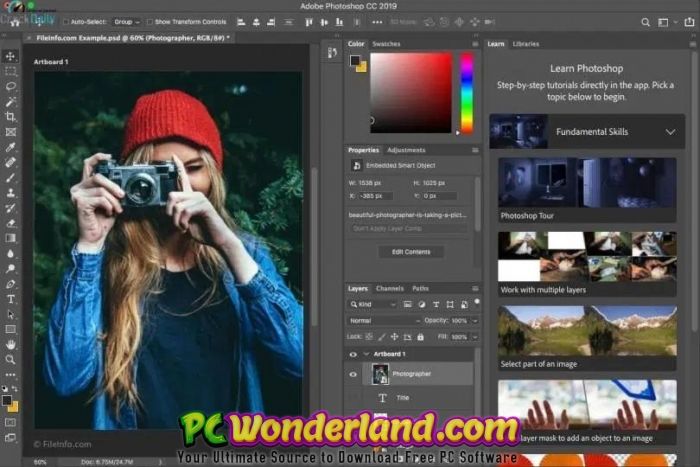Click the toolbar foreground color swatch
The image size is (700, 467).
pyautogui.click(x=6, y=400)
